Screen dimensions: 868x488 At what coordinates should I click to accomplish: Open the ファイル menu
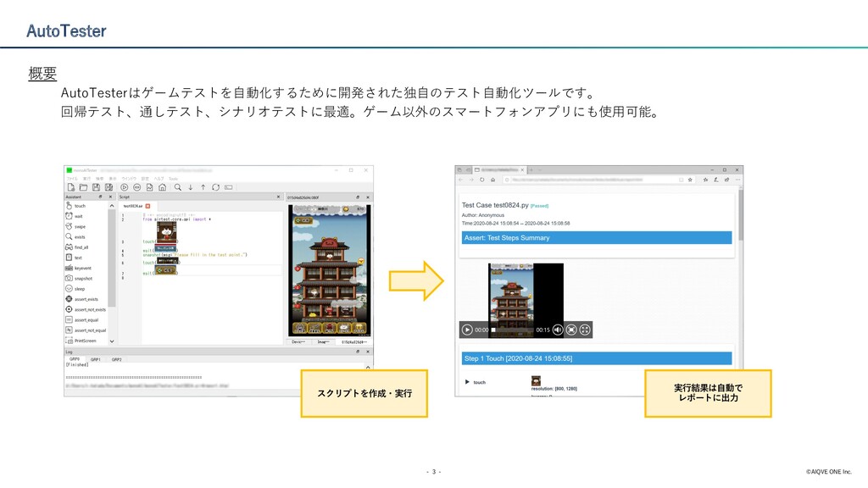click(72, 179)
